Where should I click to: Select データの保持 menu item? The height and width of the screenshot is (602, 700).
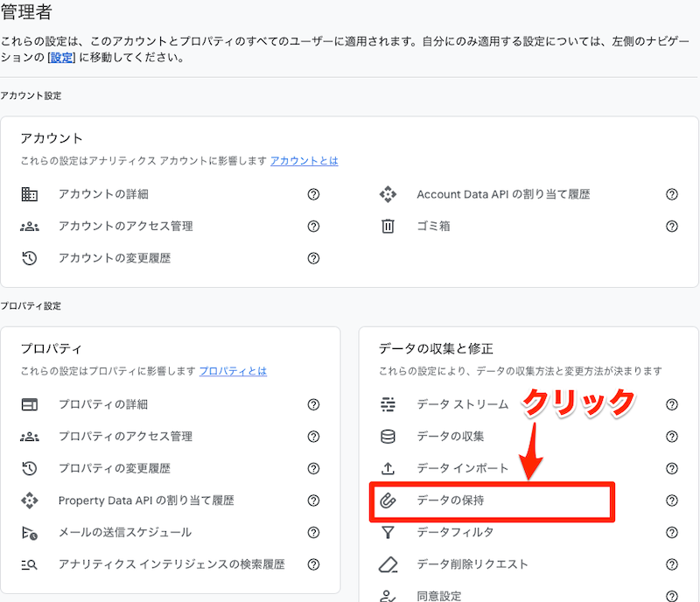[451, 500]
